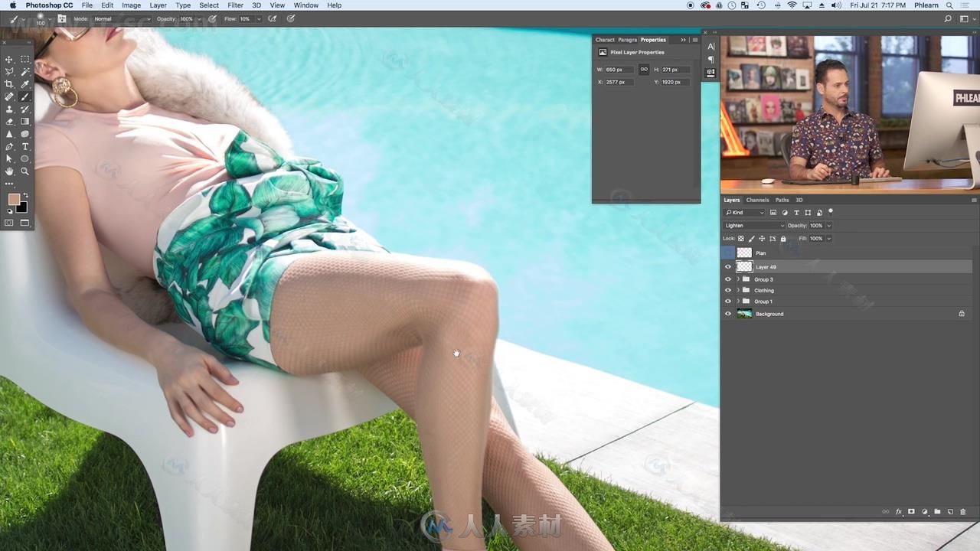Expand the Clothing group folder

pyautogui.click(x=738, y=290)
